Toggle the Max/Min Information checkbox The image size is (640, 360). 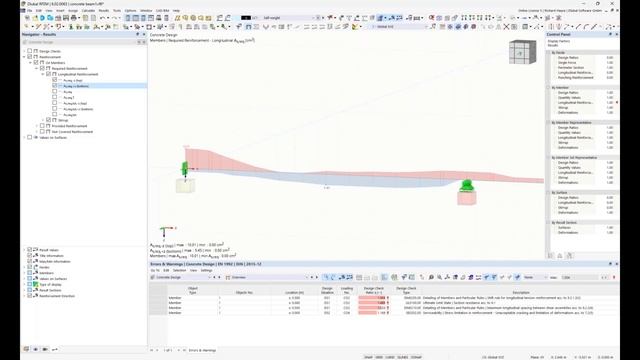point(30,261)
